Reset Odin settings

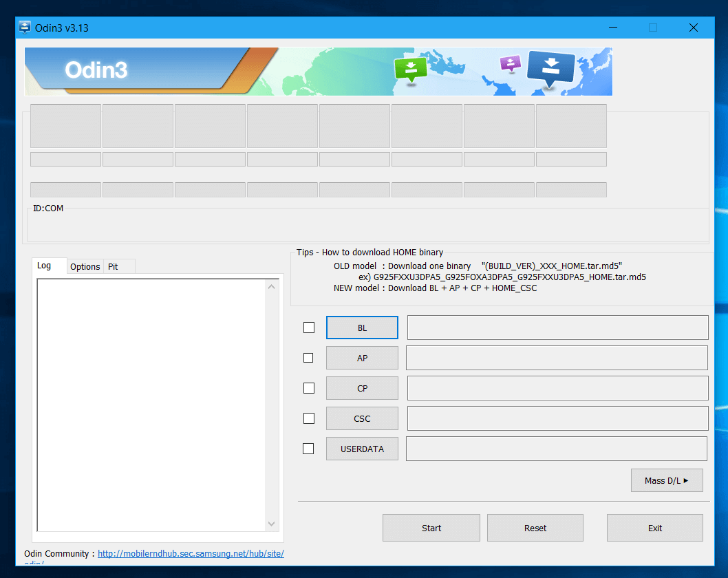tap(535, 528)
